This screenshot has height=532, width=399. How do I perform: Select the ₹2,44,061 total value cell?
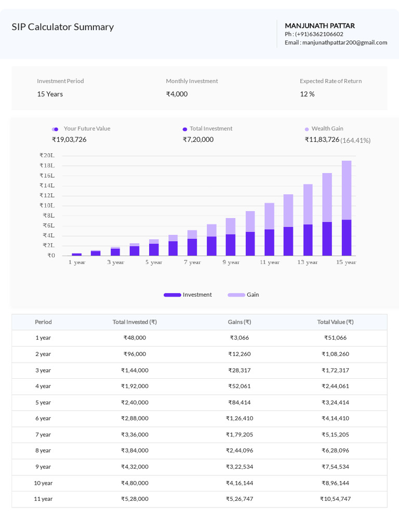[x=335, y=386]
